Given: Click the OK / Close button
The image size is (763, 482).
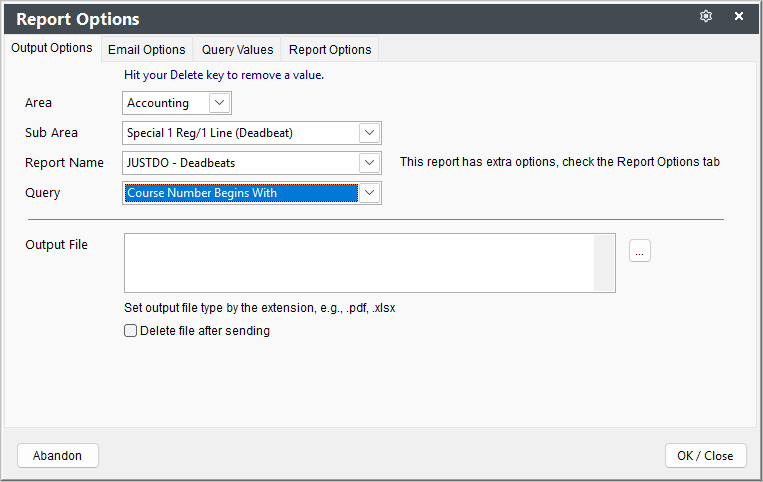Looking at the screenshot, I should 705,456.
